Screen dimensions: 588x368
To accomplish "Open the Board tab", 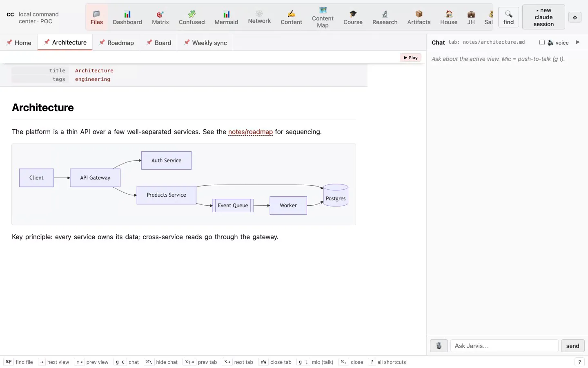I will point(159,43).
